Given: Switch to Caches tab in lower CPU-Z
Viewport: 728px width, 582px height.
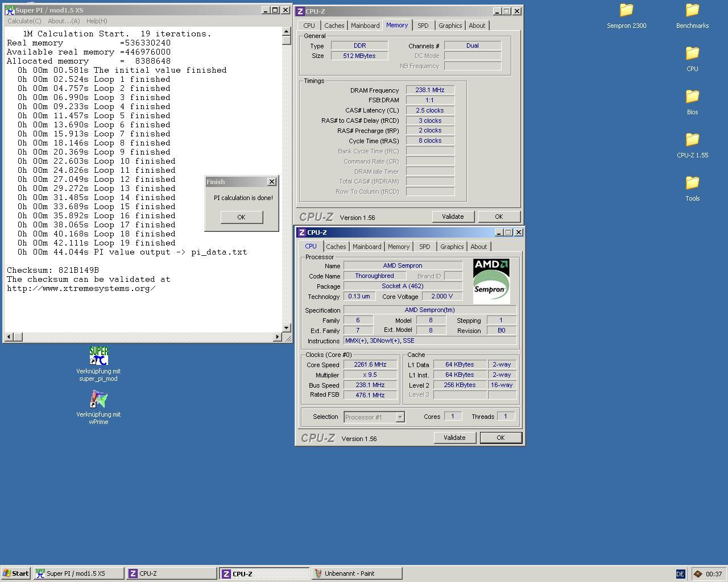Looking at the screenshot, I should (x=336, y=247).
